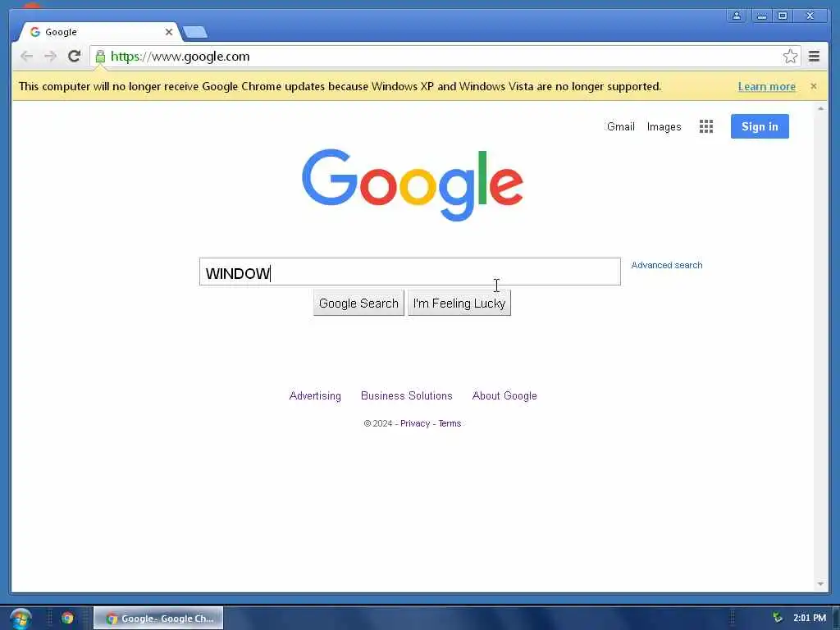The height and width of the screenshot is (630, 840).
Task: Open Google Images
Action: [664, 127]
